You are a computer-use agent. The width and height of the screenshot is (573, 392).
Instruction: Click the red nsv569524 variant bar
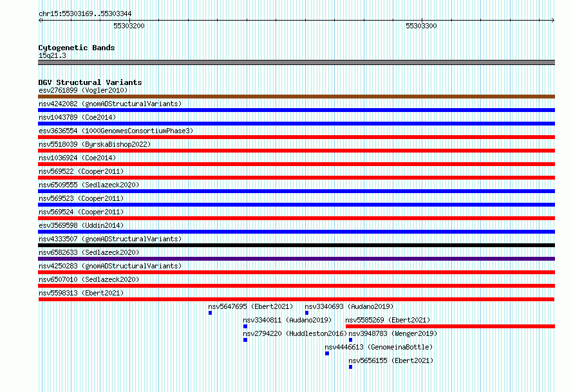click(296, 218)
